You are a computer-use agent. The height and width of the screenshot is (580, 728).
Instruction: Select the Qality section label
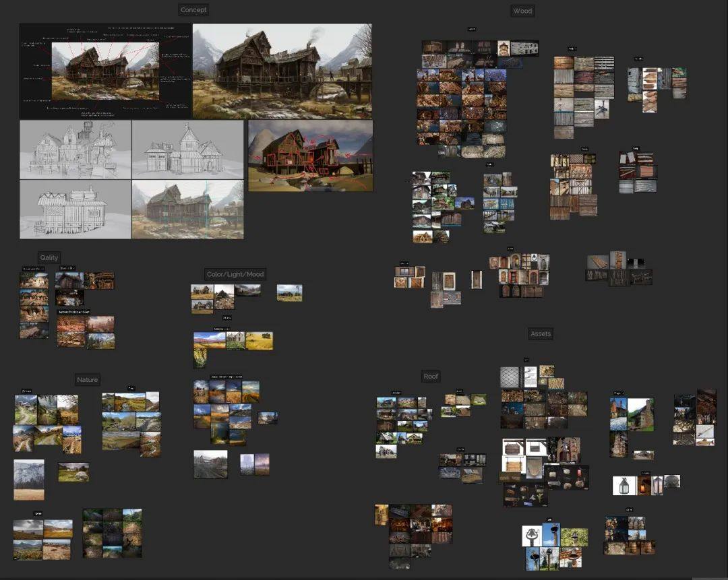click(x=49, y=258)
